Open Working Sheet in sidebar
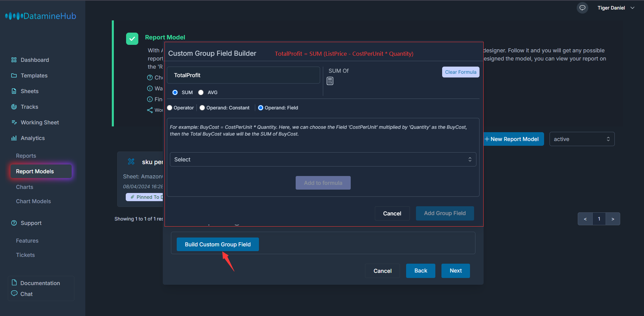The height and width of the screenshot is (316, 644). [40, 122]
